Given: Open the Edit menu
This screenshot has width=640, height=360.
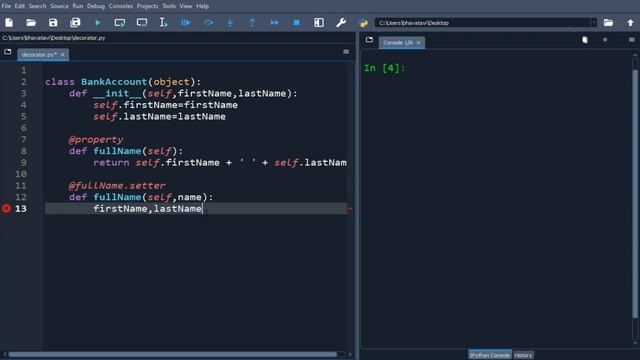Looking at the screenshot, I should [20, 6].
